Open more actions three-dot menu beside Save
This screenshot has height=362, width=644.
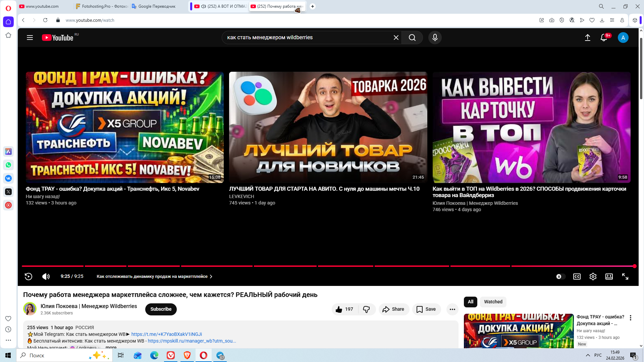[x=452, y=309]
